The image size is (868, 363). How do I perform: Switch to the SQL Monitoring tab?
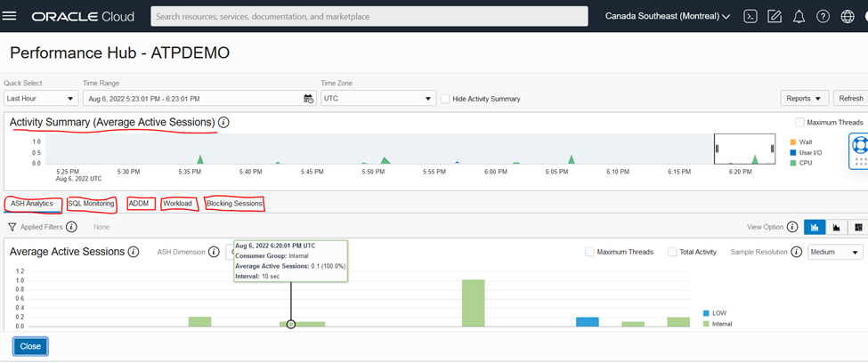coord(92,204)
